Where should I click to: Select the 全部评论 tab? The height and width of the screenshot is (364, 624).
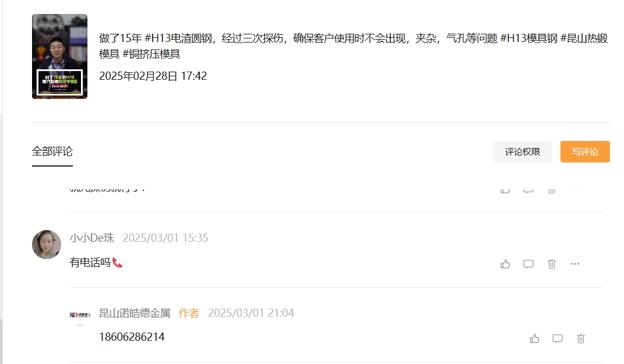point(52,151)
